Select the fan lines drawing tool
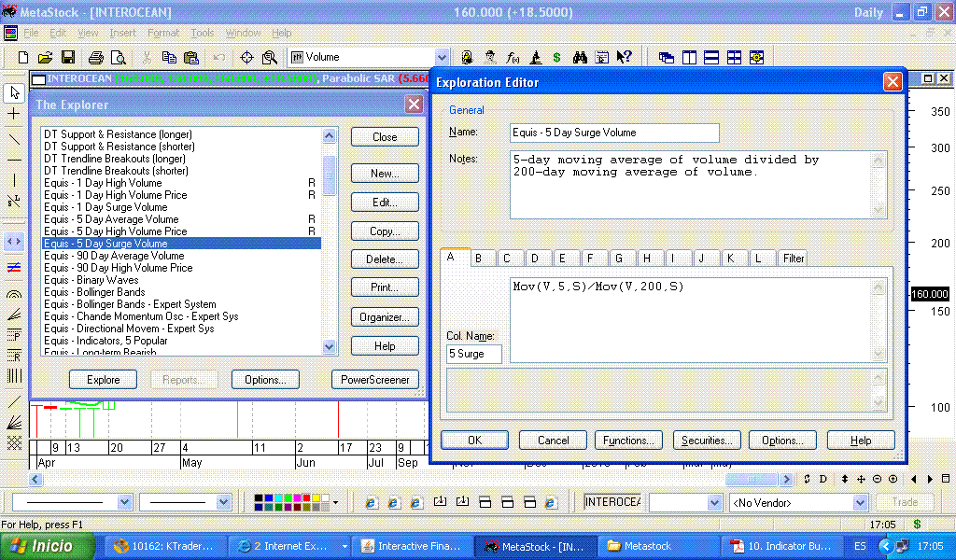The width and height of the screenshot is (956, 560). click(x=14, y=315)
